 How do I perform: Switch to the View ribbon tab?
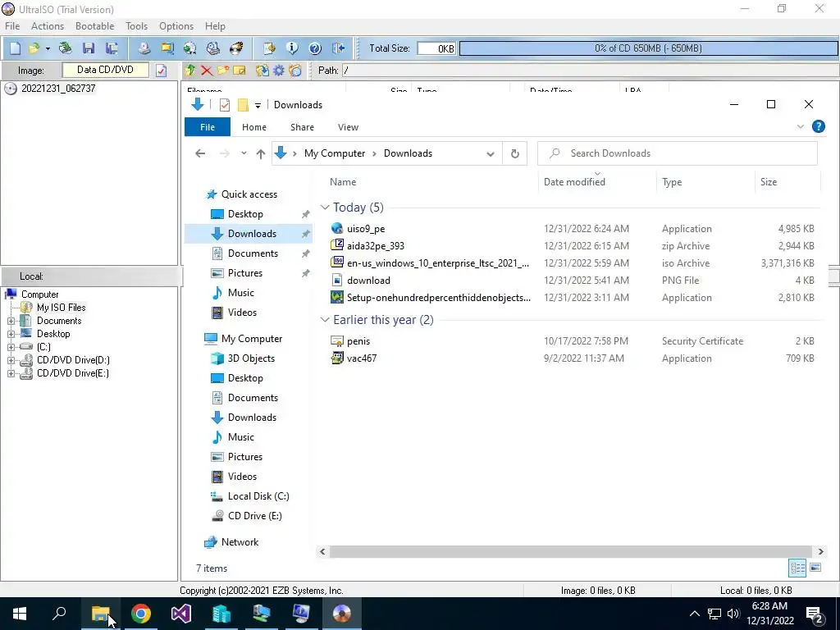348,127
